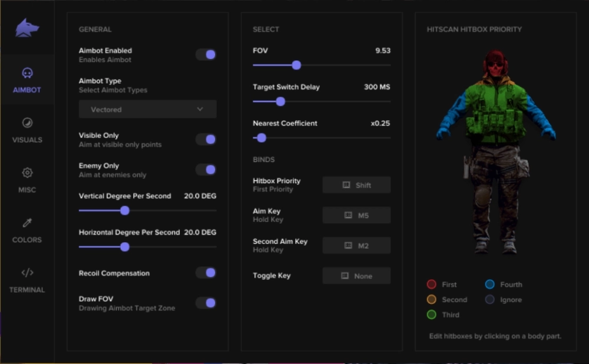The width and height of the screenshot is (589, 364).
Task: Click the None bind for Toggle Key
Action: coord(356,275)
